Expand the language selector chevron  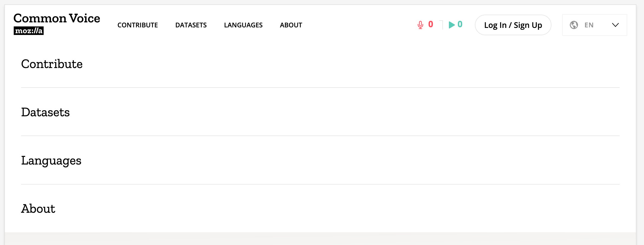click(x=615, y=25)
